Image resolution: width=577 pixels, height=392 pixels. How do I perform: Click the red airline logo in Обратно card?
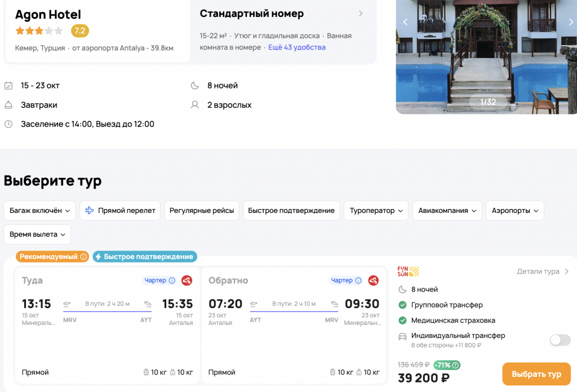pyautogui.click(x=373, y=280)
